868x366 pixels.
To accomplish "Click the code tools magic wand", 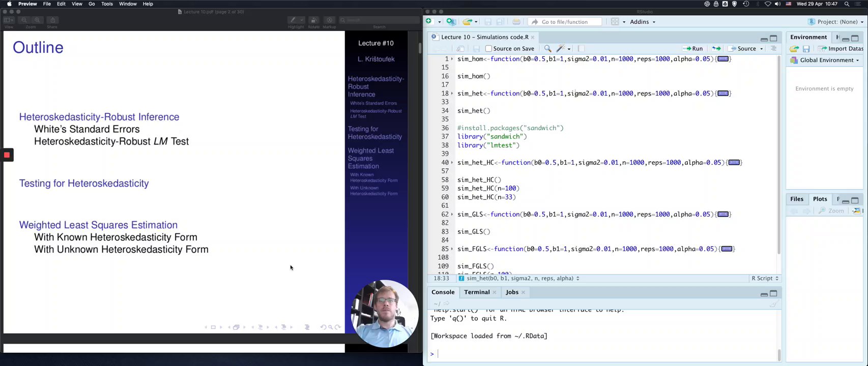I will pos(561,48).
